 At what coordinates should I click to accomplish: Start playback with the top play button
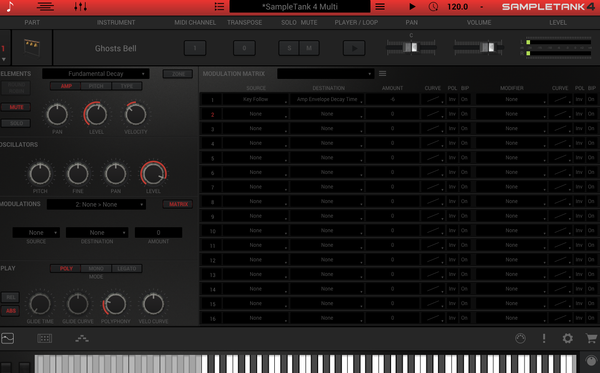[412, 7]
